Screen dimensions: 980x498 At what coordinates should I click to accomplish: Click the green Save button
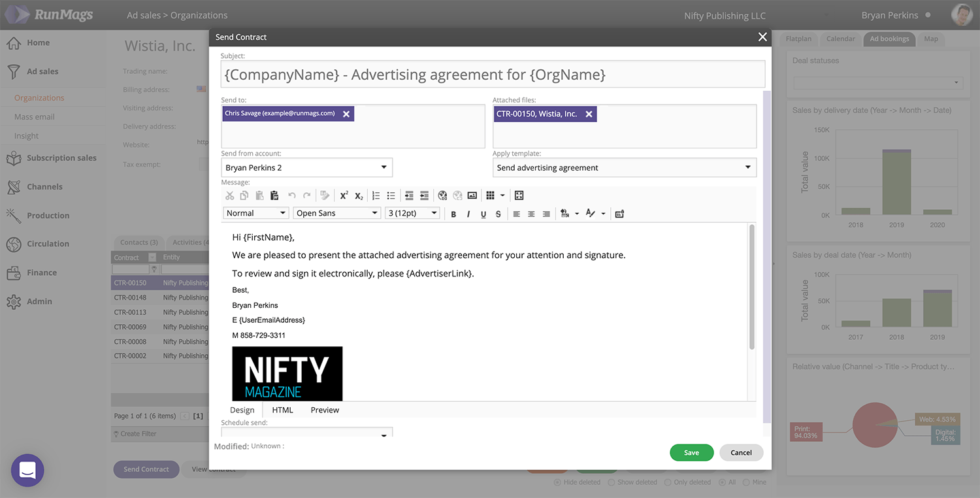[x=691, y=452]
